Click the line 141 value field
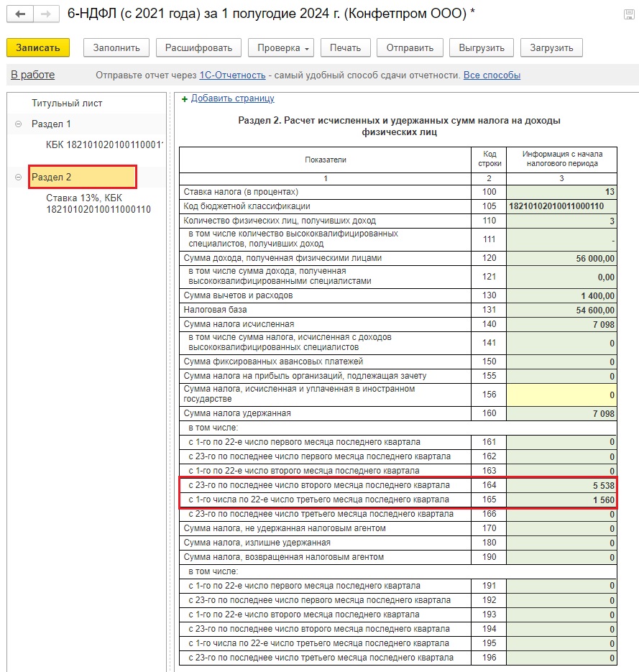639x672 pixels. pos(561,343)
